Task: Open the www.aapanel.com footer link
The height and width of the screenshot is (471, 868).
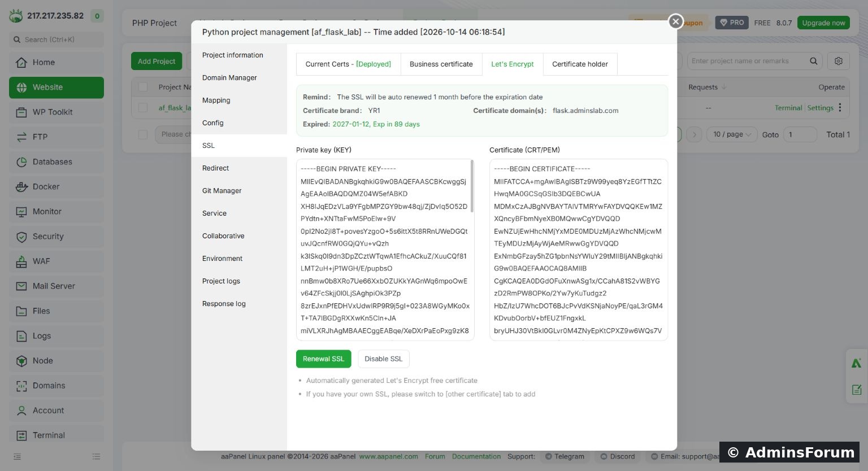Action: tap(389, 456)
